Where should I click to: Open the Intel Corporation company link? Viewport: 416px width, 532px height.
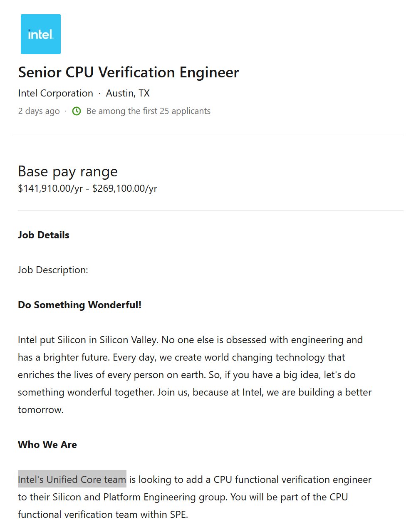(x=55, y=93)
